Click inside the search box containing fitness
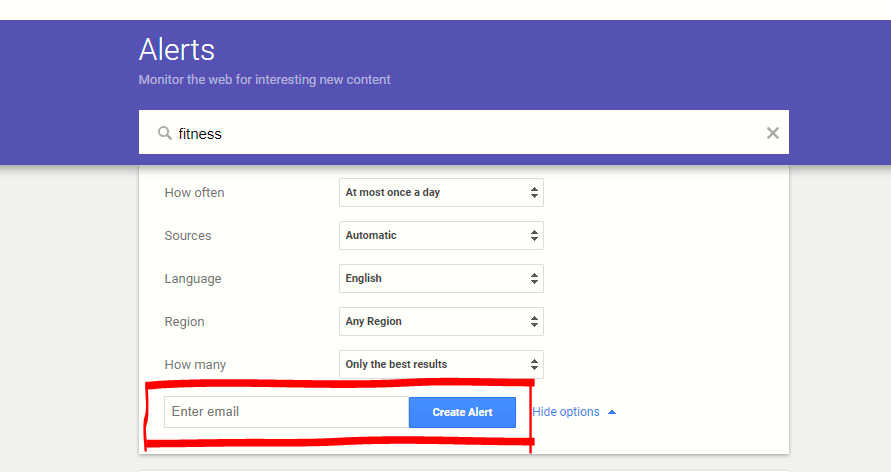Viewport: 891px width, 472px height. (x=460, y=133)
